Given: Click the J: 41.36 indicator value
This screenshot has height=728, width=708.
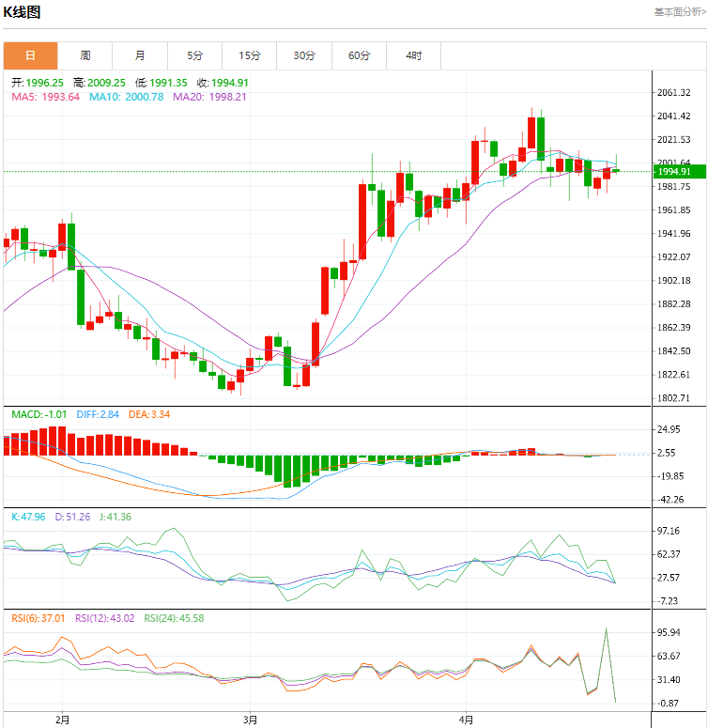Looking at the screenshot, I should 115,517.
